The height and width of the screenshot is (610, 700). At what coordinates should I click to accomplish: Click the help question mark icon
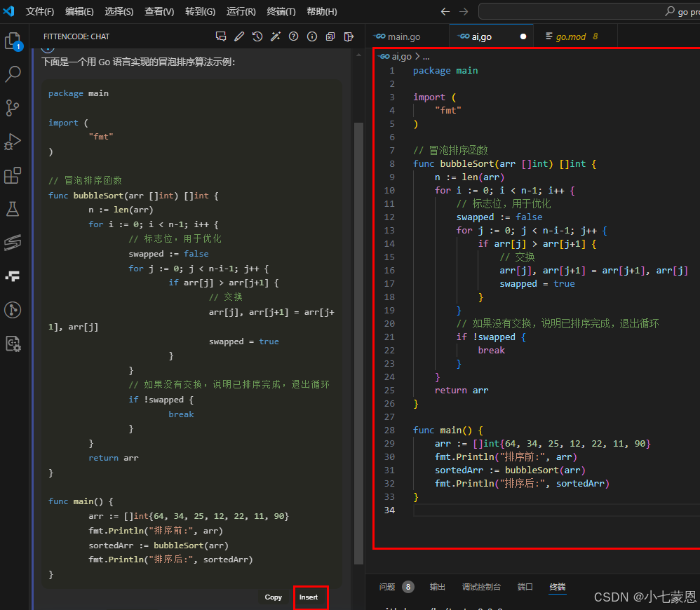(294, 36)
